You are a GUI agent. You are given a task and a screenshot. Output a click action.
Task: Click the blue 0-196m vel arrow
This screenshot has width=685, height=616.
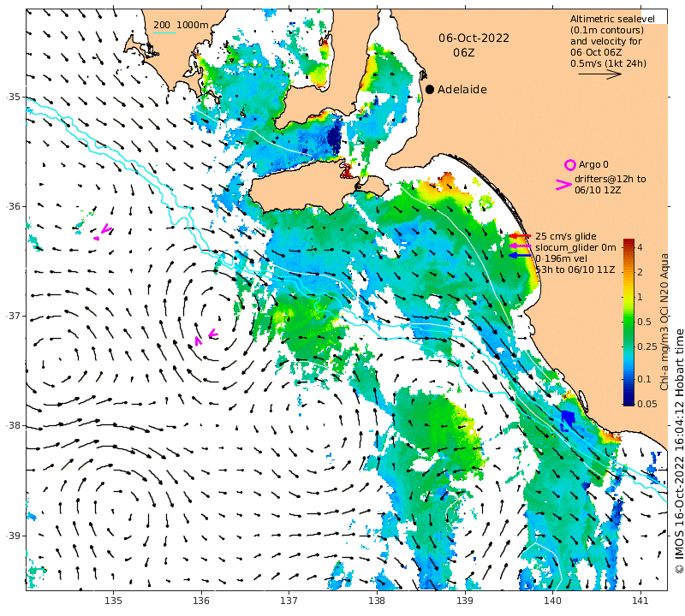click(x=520, y=255)
